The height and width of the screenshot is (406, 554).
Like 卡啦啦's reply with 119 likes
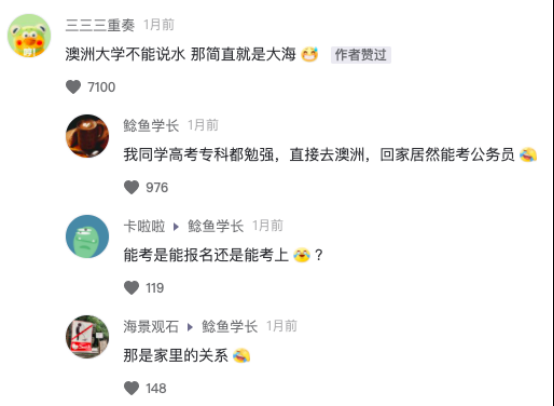pyautogui.click(x=131, y=288)
